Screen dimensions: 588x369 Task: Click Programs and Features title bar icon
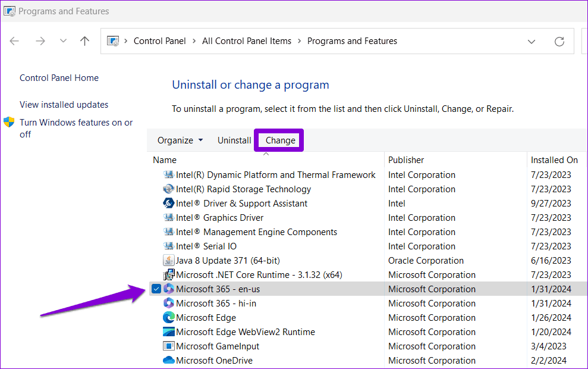tap(10, 11)
